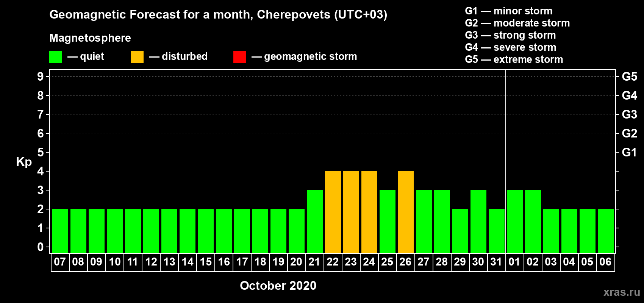Click Kp value 5 on left axis
This screenshot has width=644, height=303.
(x=41, y=152)
